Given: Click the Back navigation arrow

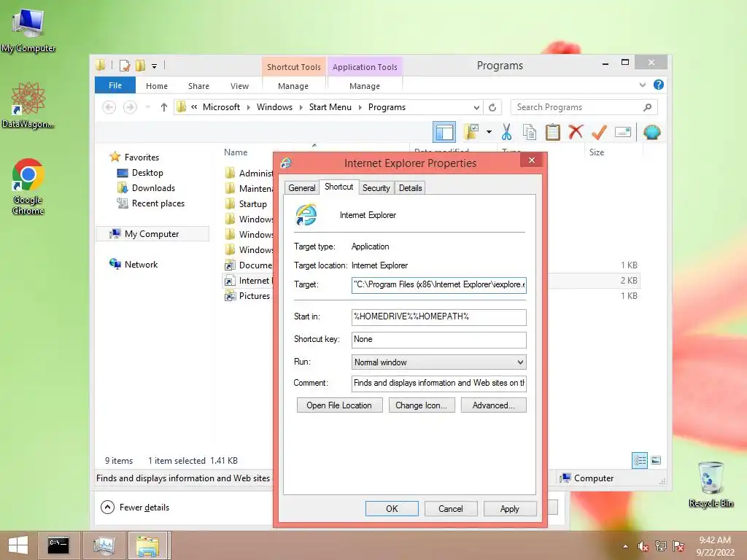Looking at the screenshot, I should [109, 107].
